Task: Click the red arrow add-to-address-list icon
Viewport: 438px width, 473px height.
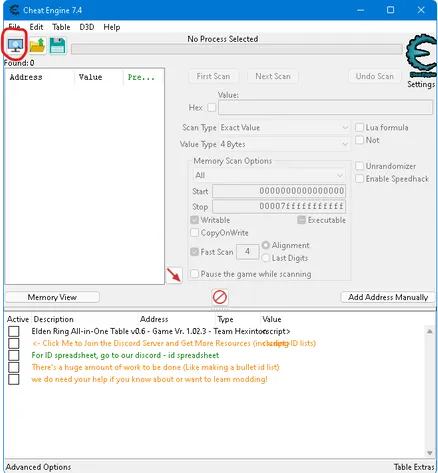Action: tap(174, 275)
